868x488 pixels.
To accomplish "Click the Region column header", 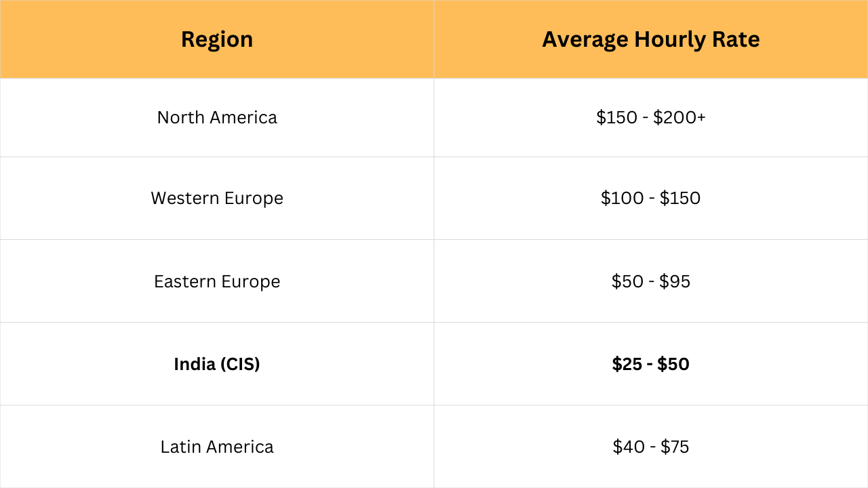I will (x=217, y=39).
